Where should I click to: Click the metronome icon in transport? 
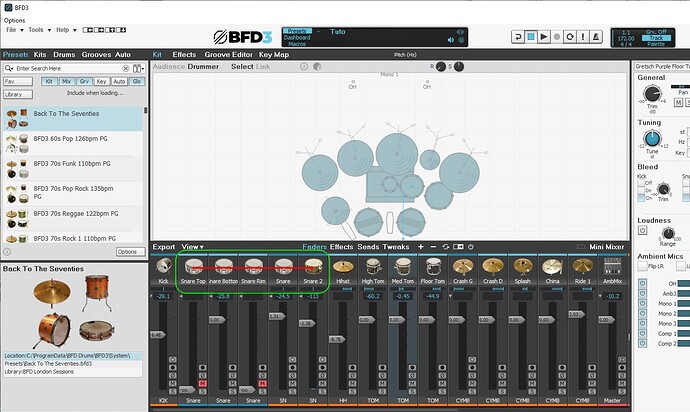pos(596,37)
